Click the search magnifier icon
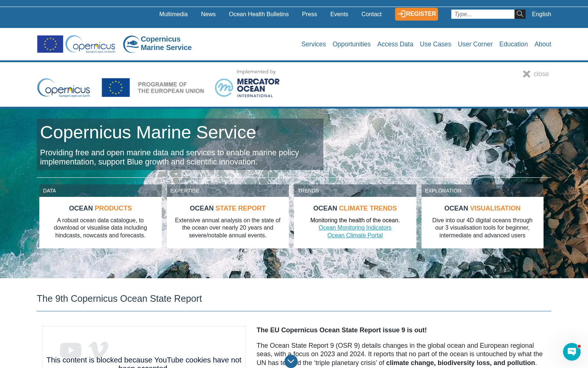Image resolution: width=588 pixels, height=368 pixels. point(520,14)
